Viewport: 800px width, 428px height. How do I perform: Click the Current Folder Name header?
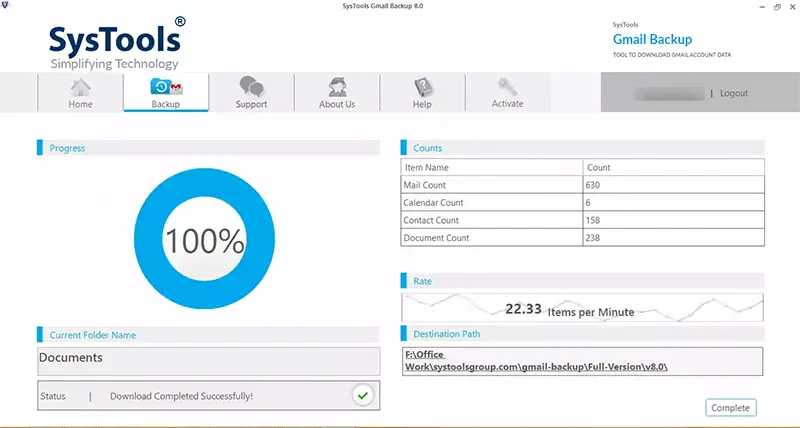click(208, 335)
